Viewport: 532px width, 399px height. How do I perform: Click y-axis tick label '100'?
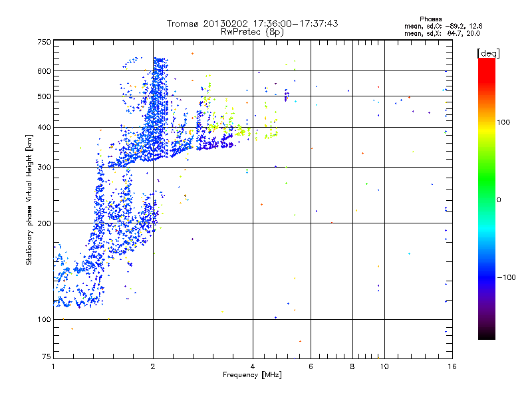pyautogui.click(x=44, y=319)
